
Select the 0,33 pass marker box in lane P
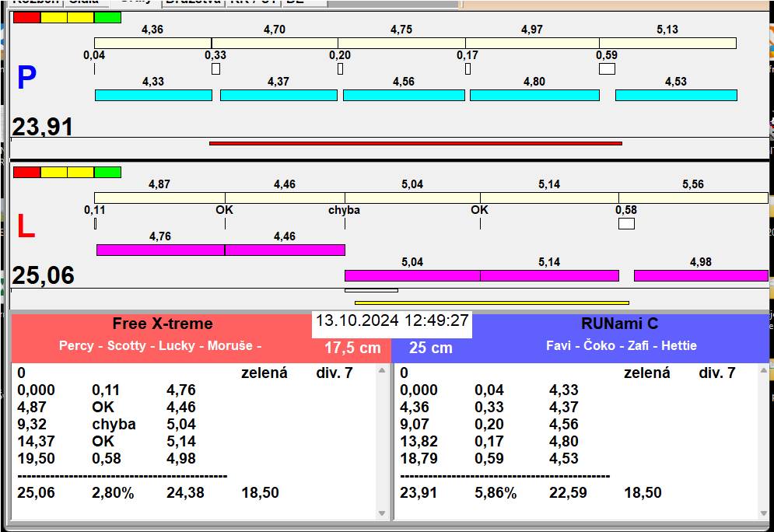215,68
